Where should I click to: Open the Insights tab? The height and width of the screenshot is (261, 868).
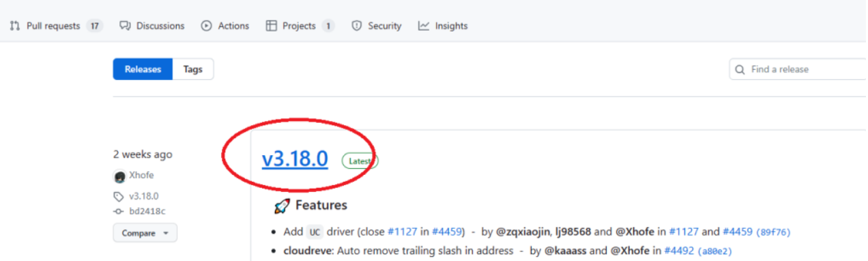[443, 26]
